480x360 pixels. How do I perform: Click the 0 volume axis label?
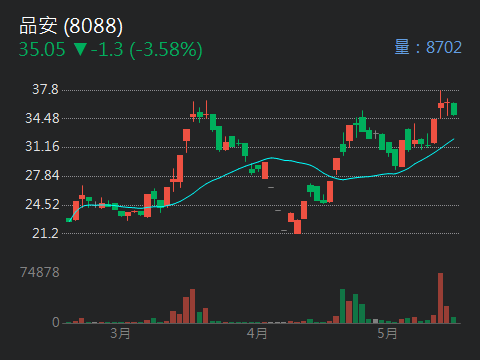[56, 322]
